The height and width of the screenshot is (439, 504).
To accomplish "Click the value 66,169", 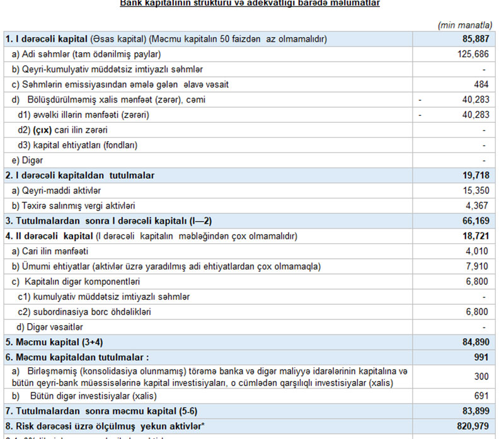I will tap(476, 221).
